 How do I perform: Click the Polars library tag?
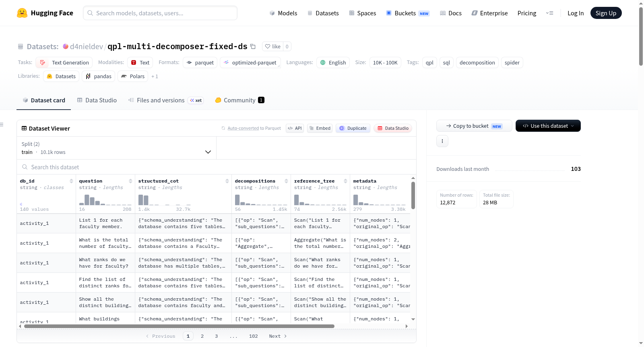coord(133,76)
